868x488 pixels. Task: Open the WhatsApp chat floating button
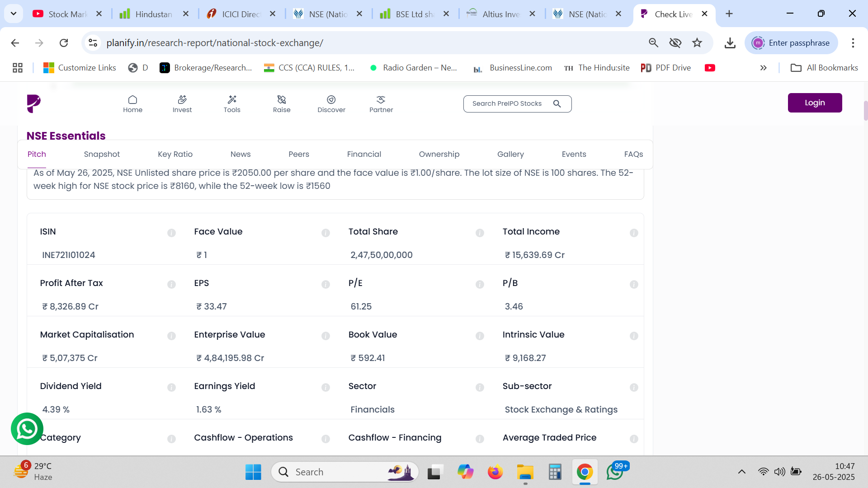[27, 429]
